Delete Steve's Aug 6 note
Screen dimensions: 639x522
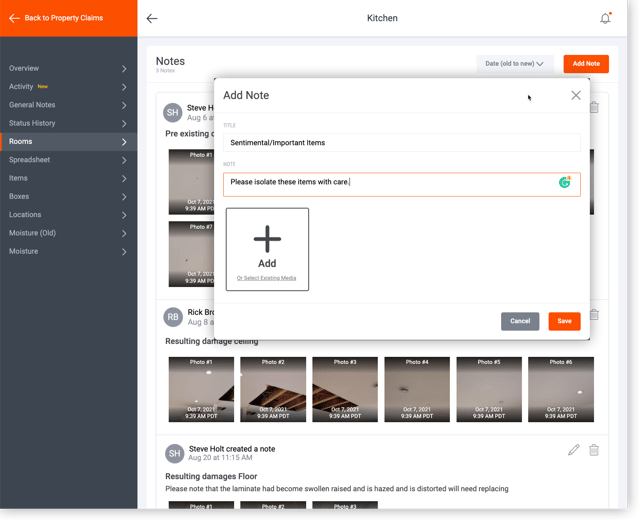coord(595,107)
